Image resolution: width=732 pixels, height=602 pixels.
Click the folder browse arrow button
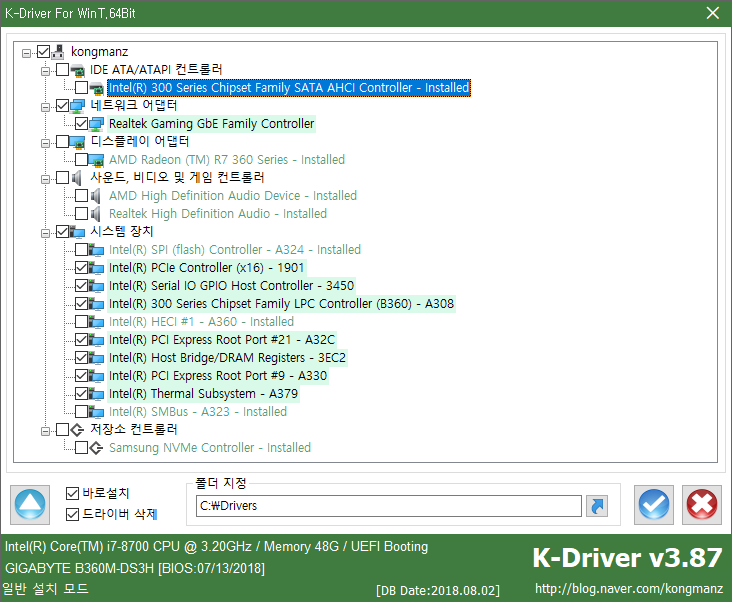click(x=597, y=506)
